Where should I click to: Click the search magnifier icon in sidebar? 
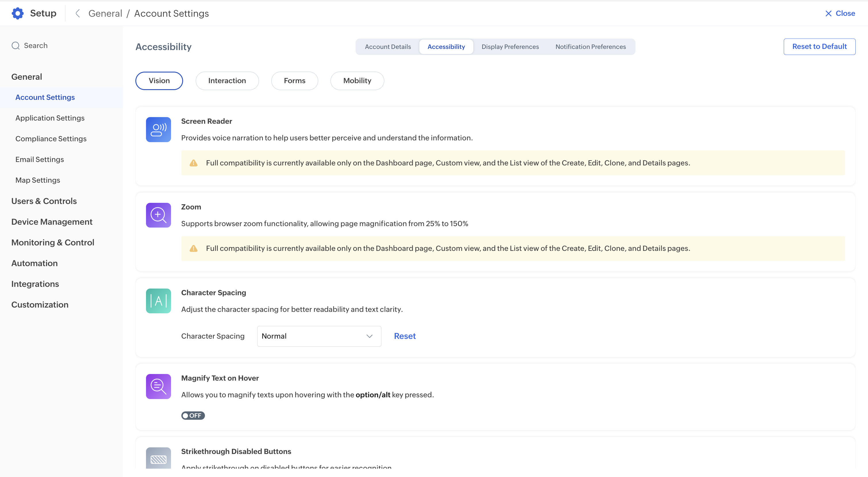click(16, 45)
